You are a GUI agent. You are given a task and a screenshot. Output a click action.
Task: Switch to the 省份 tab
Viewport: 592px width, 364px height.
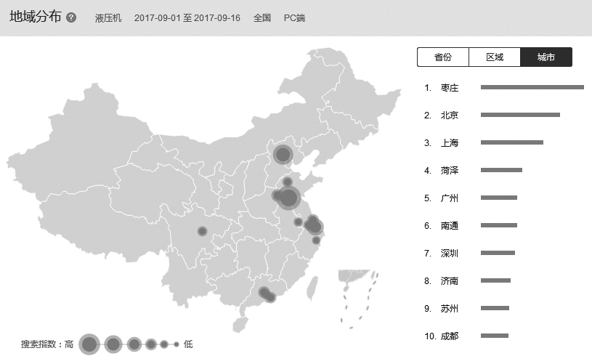click(x=442, y=57)
